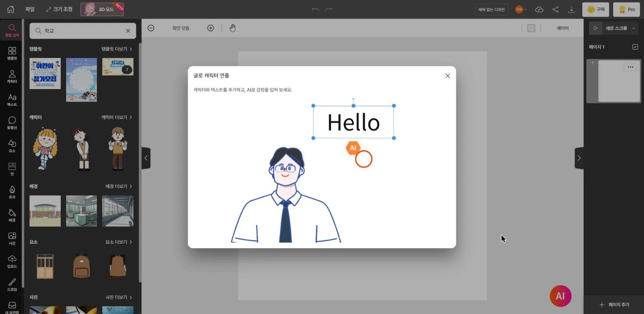Select the 드로잉 drawing tool
644x314 pixels.
pos(12,284)
